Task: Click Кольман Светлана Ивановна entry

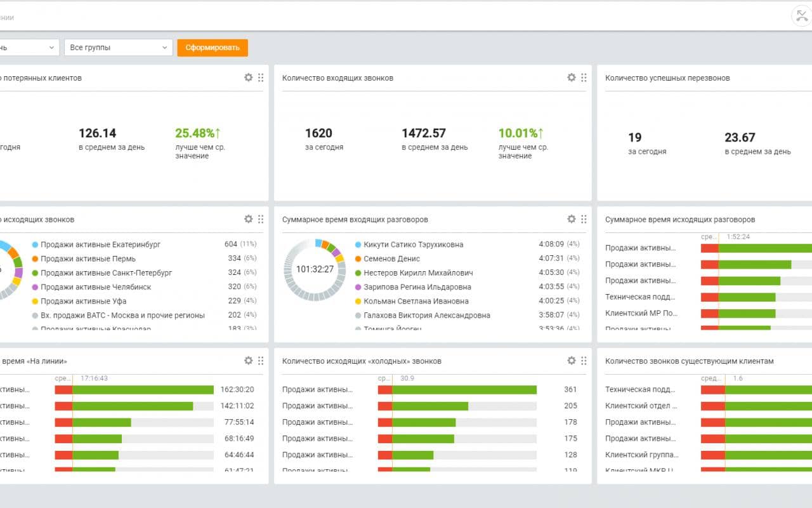Action: click(x=416, y=301)
